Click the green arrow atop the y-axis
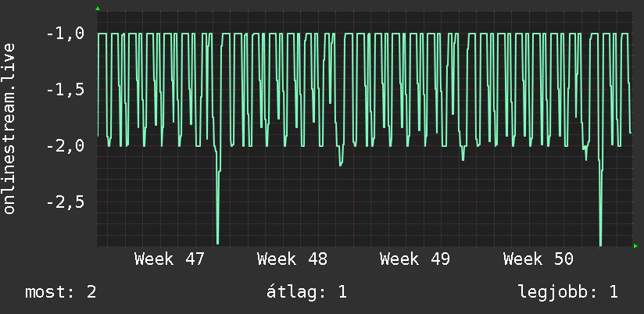This screenshot has width=644, height=314. (x=98, y=9)
